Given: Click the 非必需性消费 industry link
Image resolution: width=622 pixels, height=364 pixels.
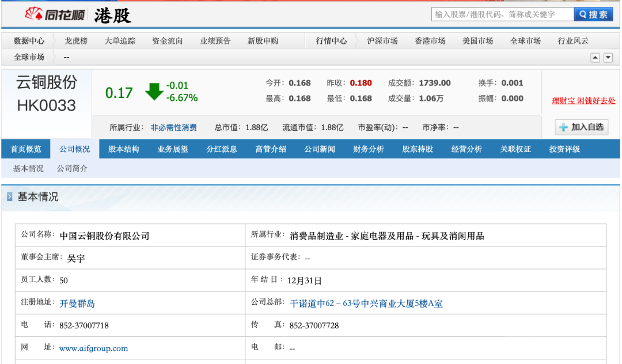Looking at the screenshot, I should [x=174, y=127].
